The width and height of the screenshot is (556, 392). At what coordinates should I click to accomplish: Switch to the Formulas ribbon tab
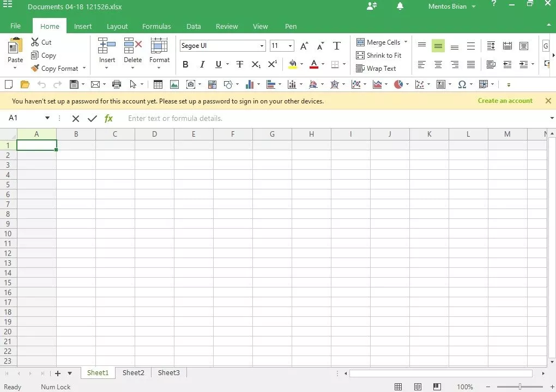156,26
